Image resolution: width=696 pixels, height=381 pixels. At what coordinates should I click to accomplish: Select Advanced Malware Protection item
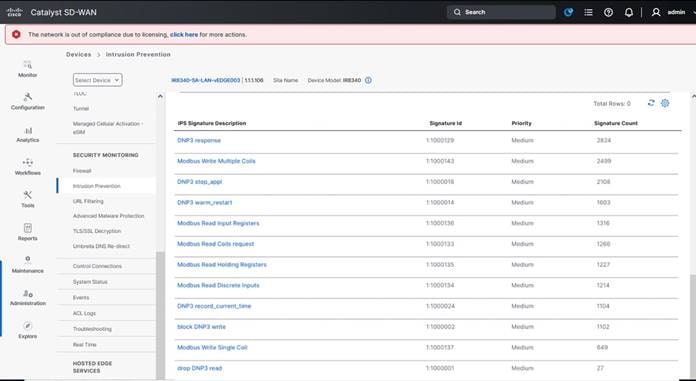tap(109, 216)
